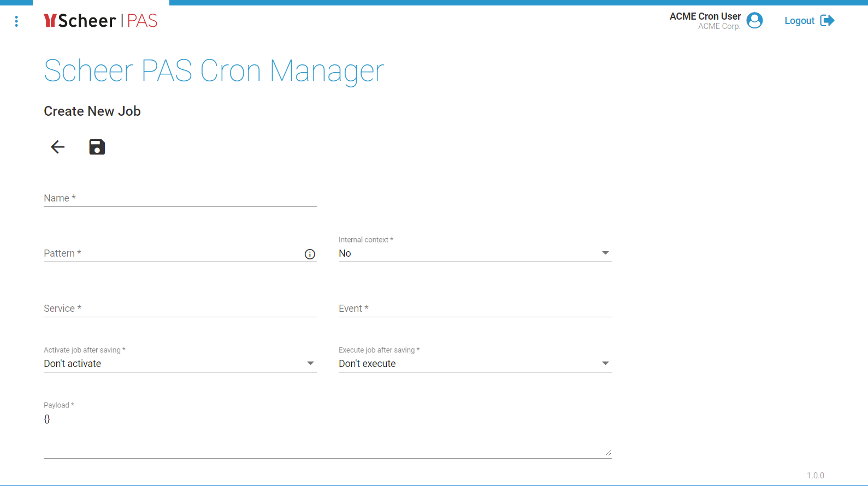Click the ACME Cron User name
868x486 pixels.
pos(705,16)
